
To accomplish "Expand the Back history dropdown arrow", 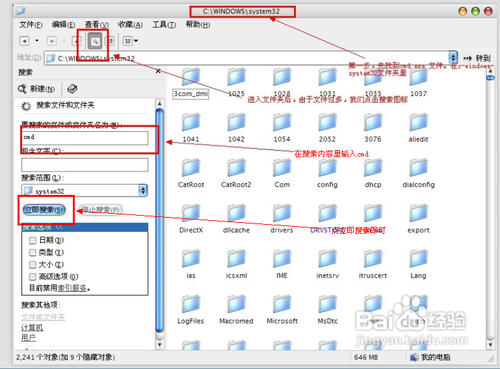I will (x=37, y=41).
